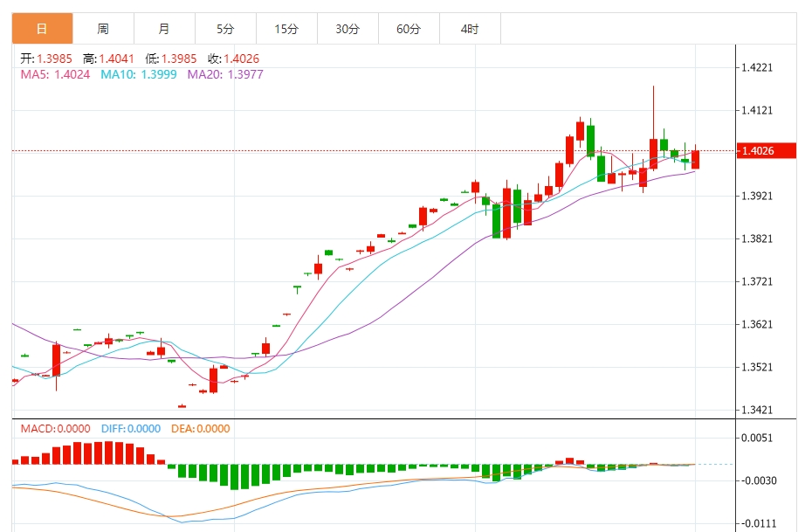812x532 pixels.
Task: Open the 30分 chart tab
Action: [348, 29]
